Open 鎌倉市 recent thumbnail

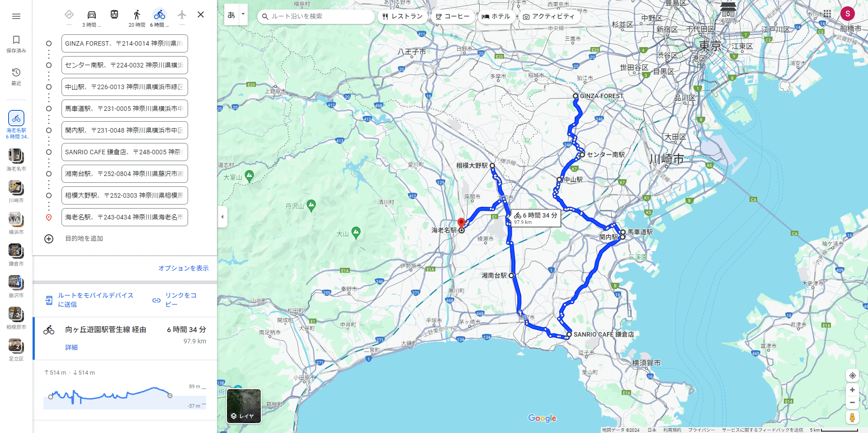coord(16,255)
